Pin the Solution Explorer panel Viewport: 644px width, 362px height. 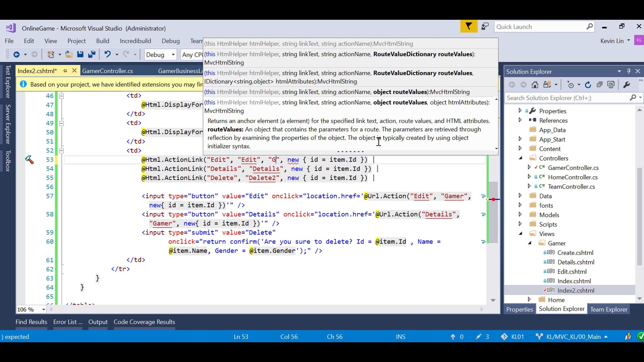629,71
